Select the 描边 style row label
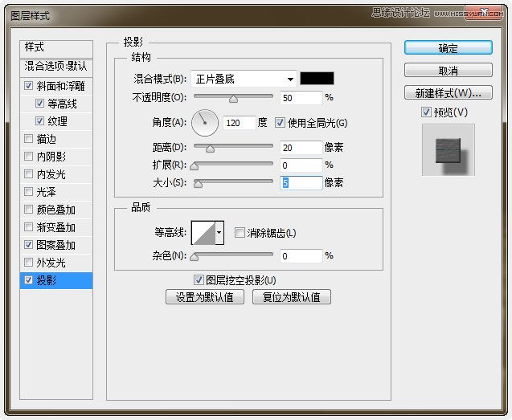512x420 pixels. click(47, 139)
